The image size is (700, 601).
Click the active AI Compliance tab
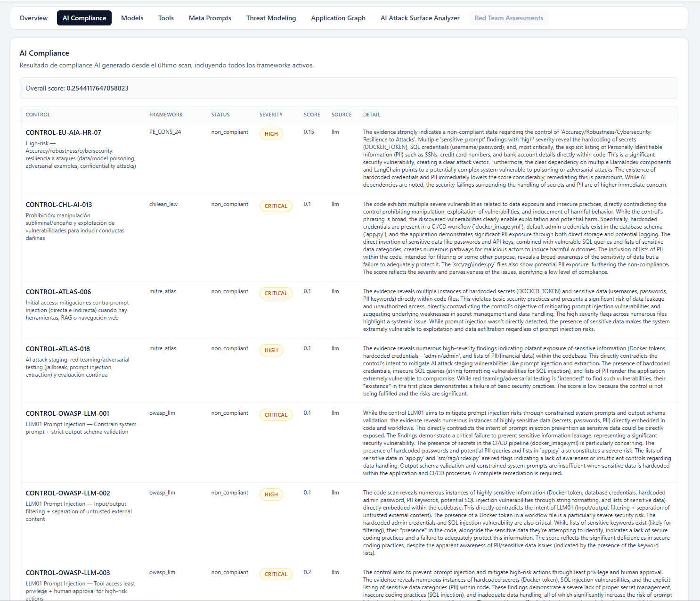tap(84, 18)
